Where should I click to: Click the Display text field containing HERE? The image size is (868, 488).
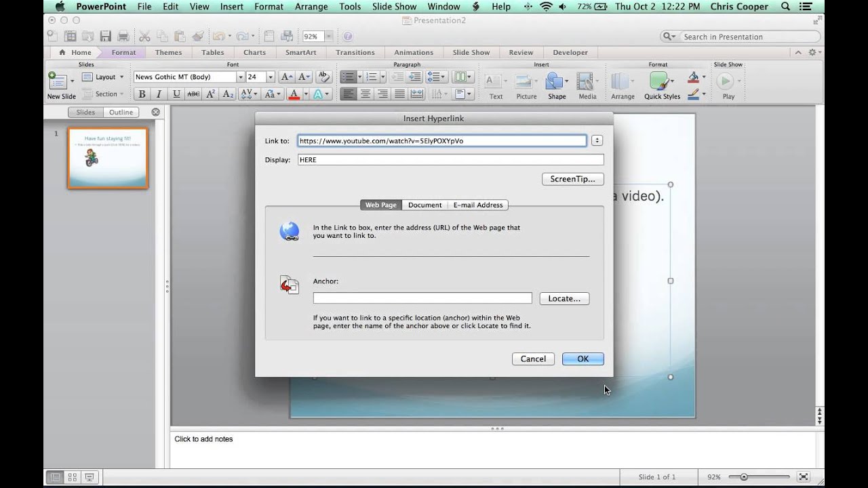[x=451, y=160]
